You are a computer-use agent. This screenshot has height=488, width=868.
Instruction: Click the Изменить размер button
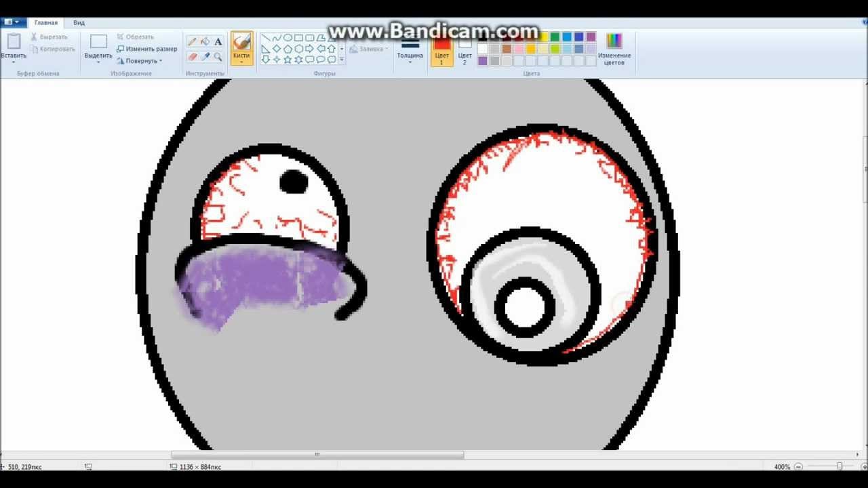click(x=146, y=49)
